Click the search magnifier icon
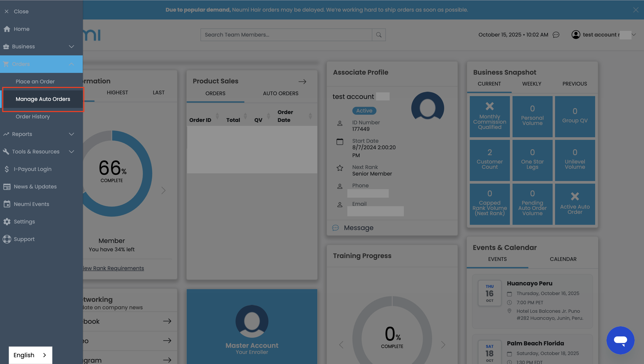The height and width of the screenshot is (364, 644). click(379, 35)
